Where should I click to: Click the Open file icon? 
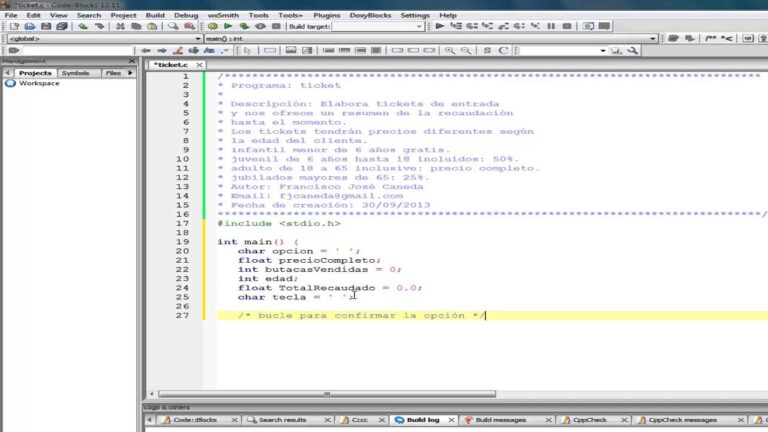(x=30, y=26)
